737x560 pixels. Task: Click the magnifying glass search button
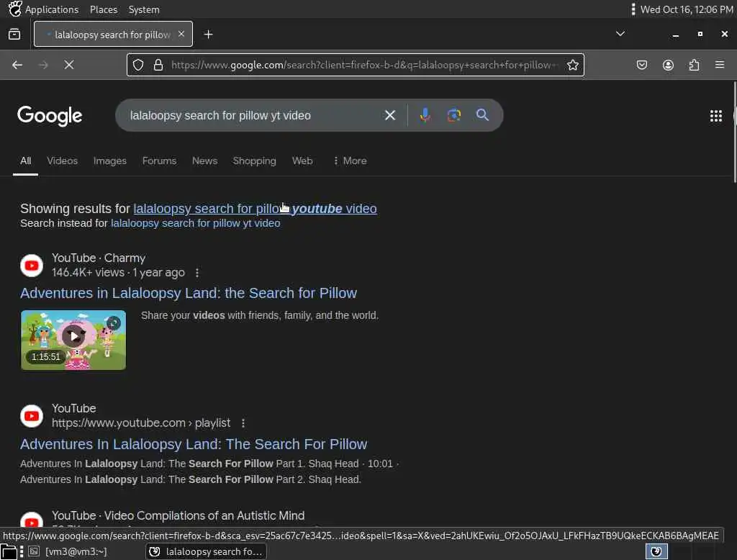pyautogui.click(x=482, y=114)
